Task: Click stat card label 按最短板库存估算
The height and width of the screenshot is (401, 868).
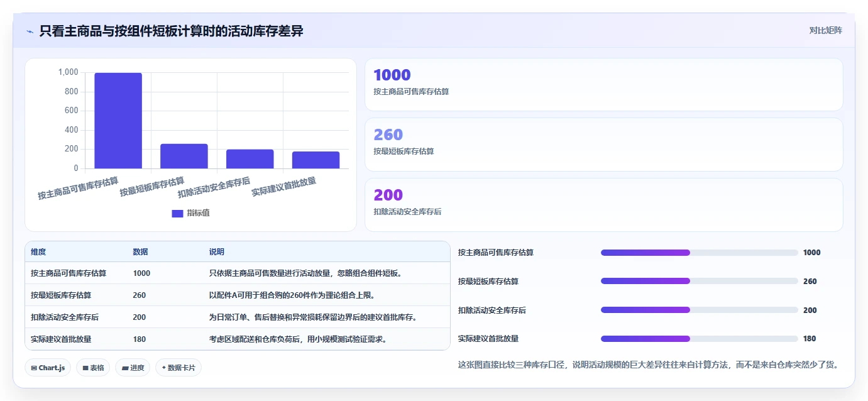Action: click(404, 151)
